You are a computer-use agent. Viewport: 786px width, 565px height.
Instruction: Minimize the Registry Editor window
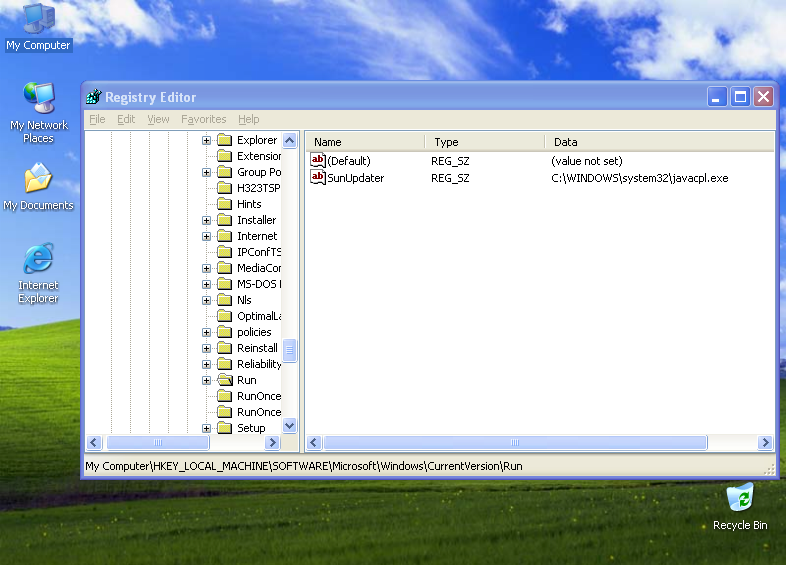(x=717, y=97)
